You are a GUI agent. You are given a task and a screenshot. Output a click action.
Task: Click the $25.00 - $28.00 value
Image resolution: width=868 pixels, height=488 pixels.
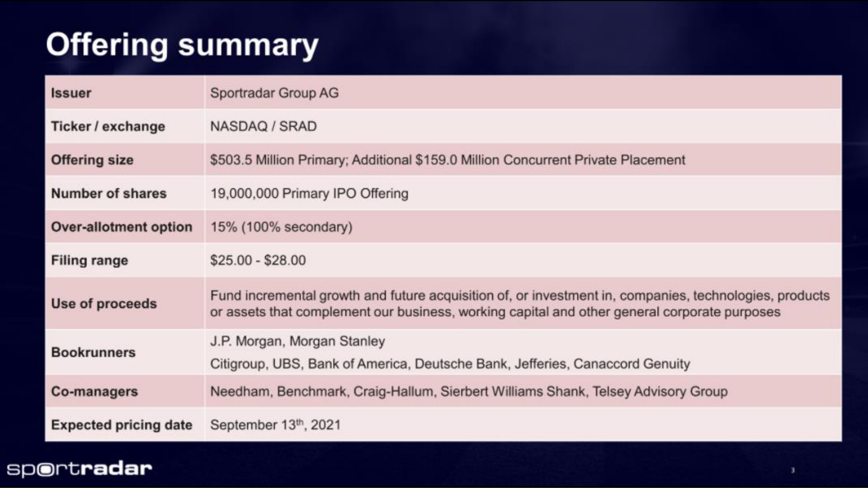[x=258, y=260]
